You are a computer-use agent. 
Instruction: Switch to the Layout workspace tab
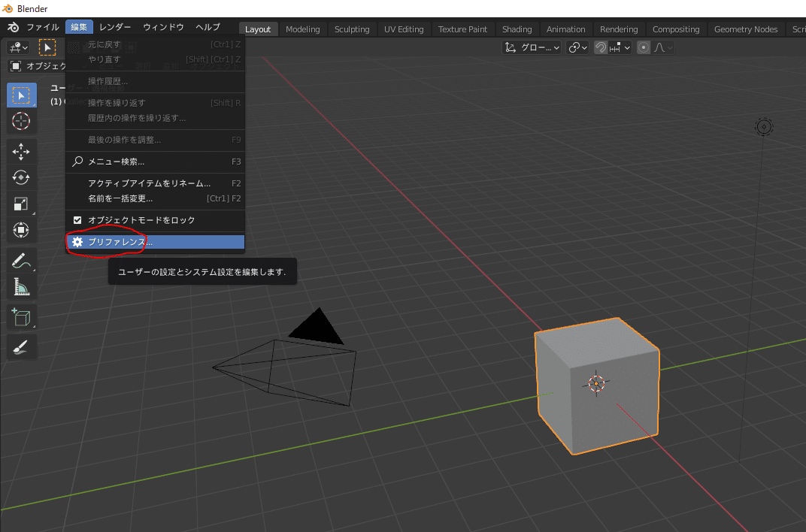[258, 29]
